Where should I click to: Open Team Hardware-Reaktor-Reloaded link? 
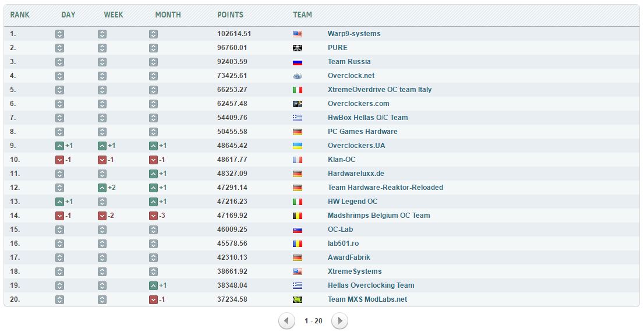coord(385,188)
